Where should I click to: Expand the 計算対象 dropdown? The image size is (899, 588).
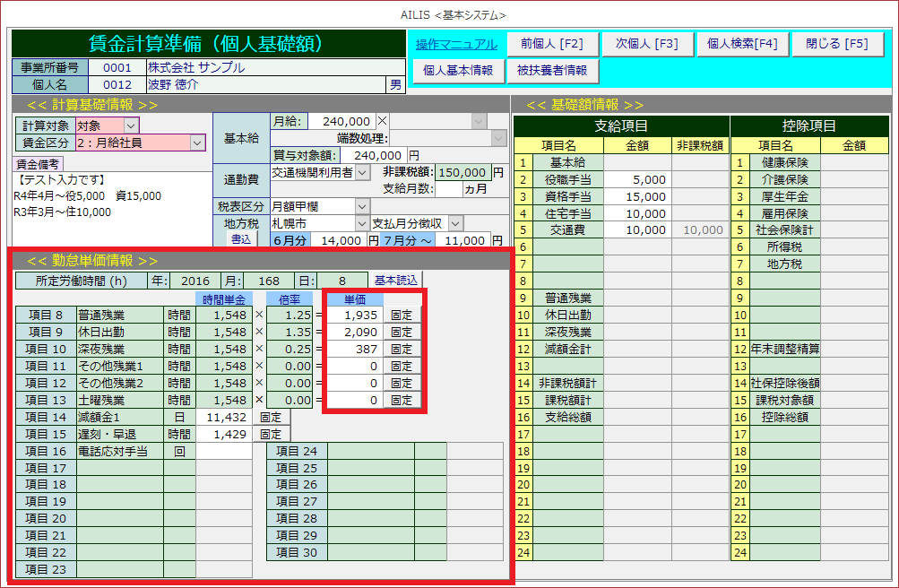131,125
